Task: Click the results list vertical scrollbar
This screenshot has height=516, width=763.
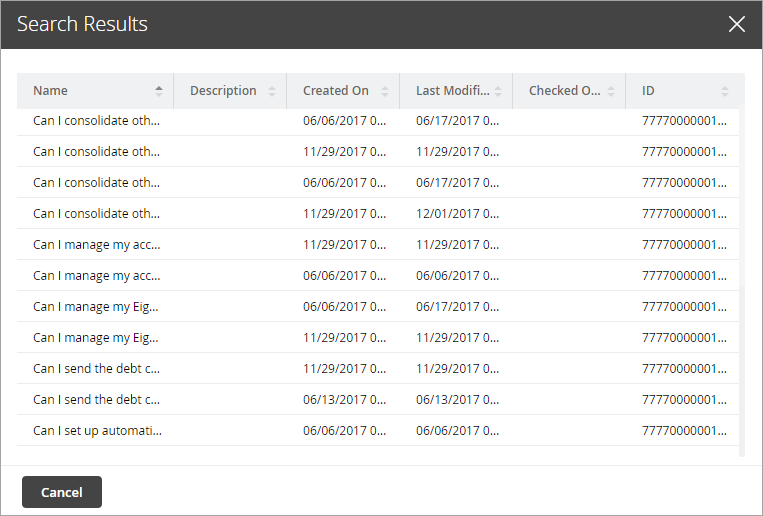Action: click(x=741, y=280)
